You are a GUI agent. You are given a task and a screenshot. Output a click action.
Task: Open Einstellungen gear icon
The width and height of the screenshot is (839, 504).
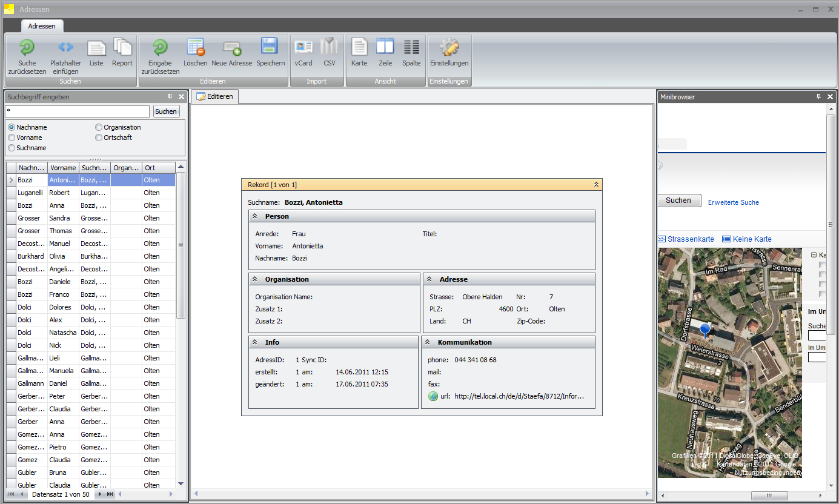tap(449, 48)
